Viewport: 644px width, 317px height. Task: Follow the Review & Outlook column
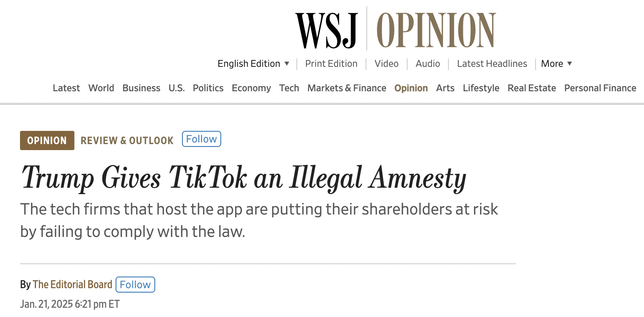[x=201, y=139]
